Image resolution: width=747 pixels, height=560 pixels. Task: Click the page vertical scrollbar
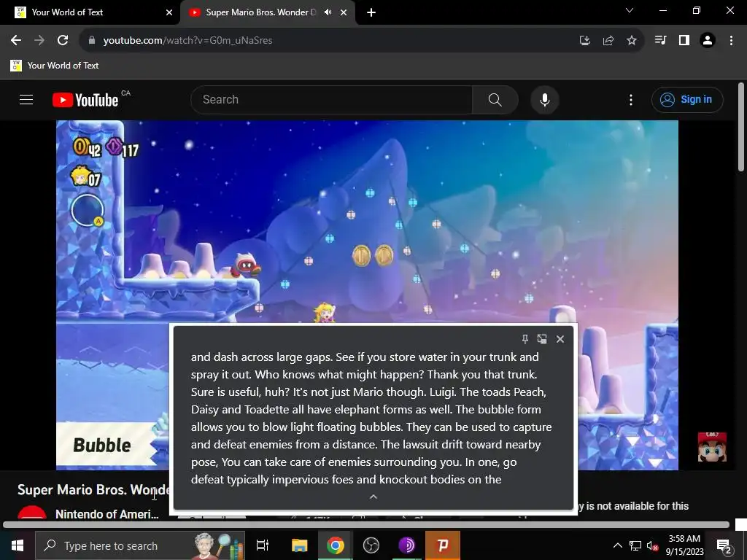pos(741,126)
